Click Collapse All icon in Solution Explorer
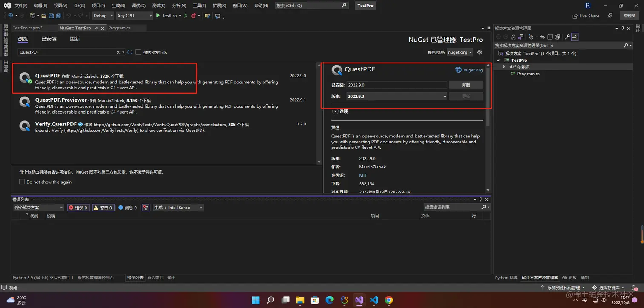 [x=550, y=37]
